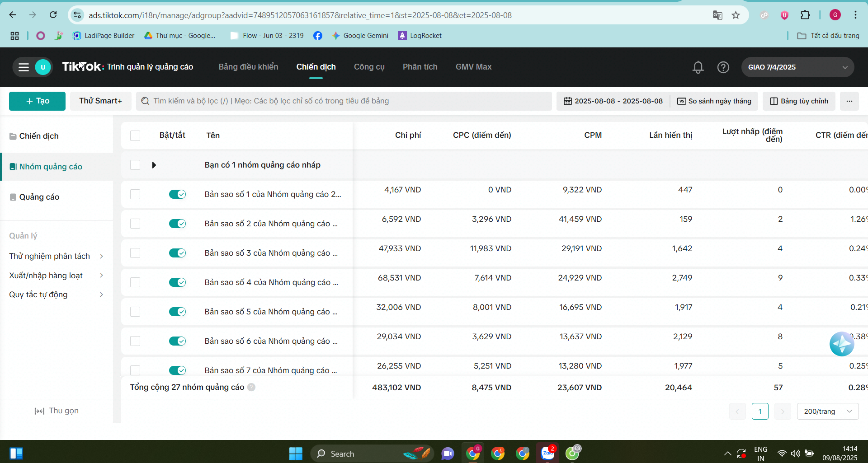Open the notifications bell
Viewport: 868px width, 463px height.
pos(698,67)
